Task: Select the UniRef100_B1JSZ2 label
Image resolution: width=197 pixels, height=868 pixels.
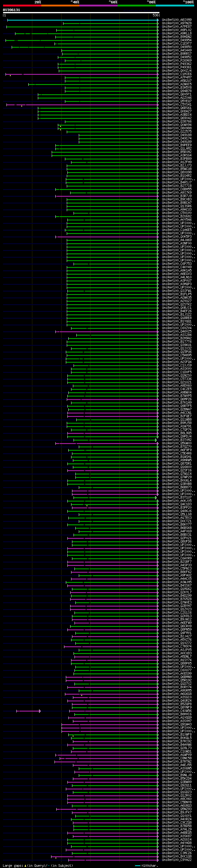Action: click(x=176, y=314)
